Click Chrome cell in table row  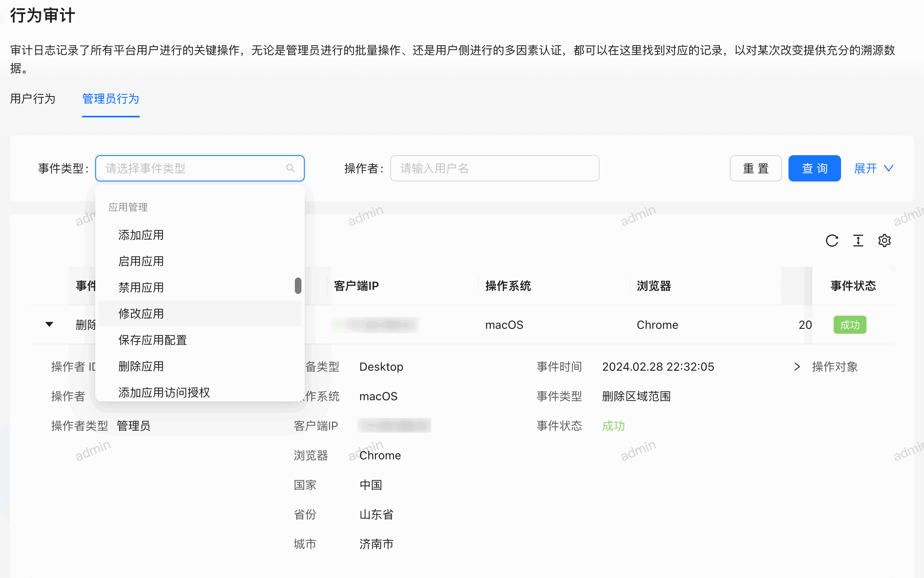point(657,325)
